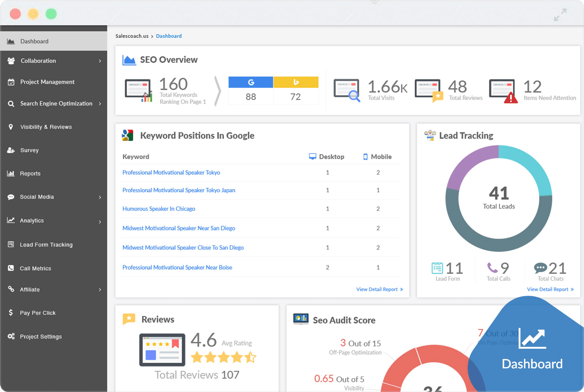
Task: Click the Google logo beside Keyword Positions
Action: tap(127, 135)
